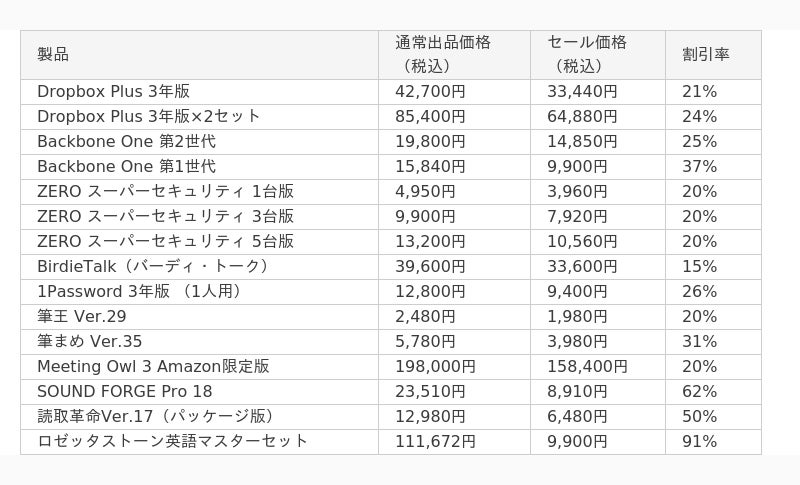800x485 pixels.
Task: Click Backbone One 第2世代 product name
Action: (x=127, y=141)
